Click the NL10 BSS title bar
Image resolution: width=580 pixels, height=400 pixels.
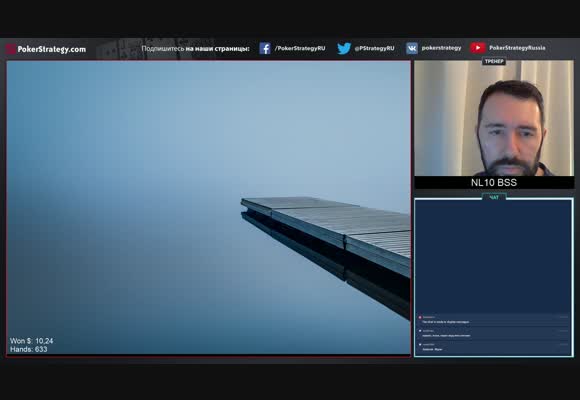[x=494, y=182]
